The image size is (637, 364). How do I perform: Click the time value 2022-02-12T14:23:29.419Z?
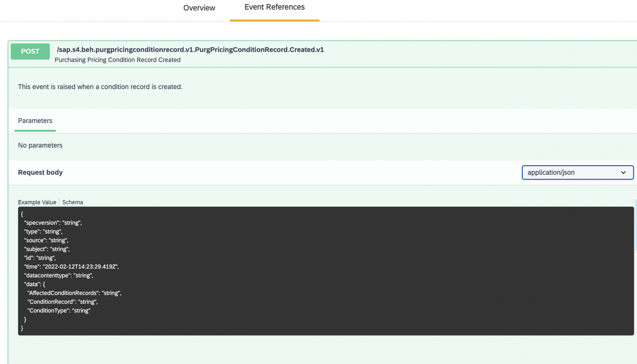click(80, 267)
